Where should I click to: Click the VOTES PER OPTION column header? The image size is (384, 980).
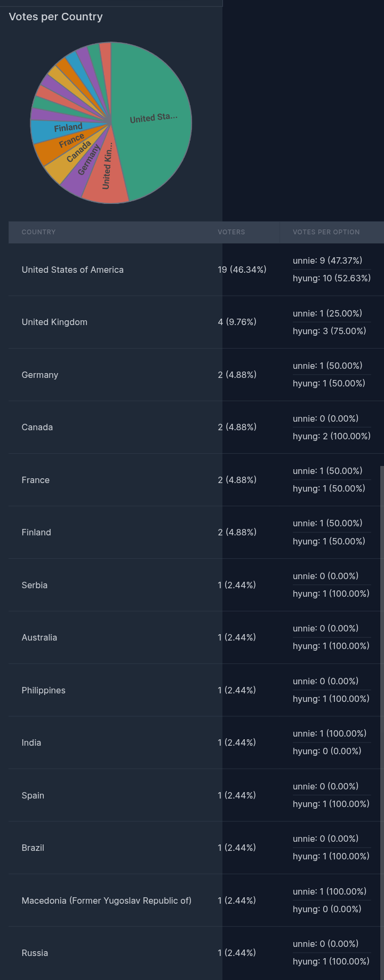click(326, 232)
